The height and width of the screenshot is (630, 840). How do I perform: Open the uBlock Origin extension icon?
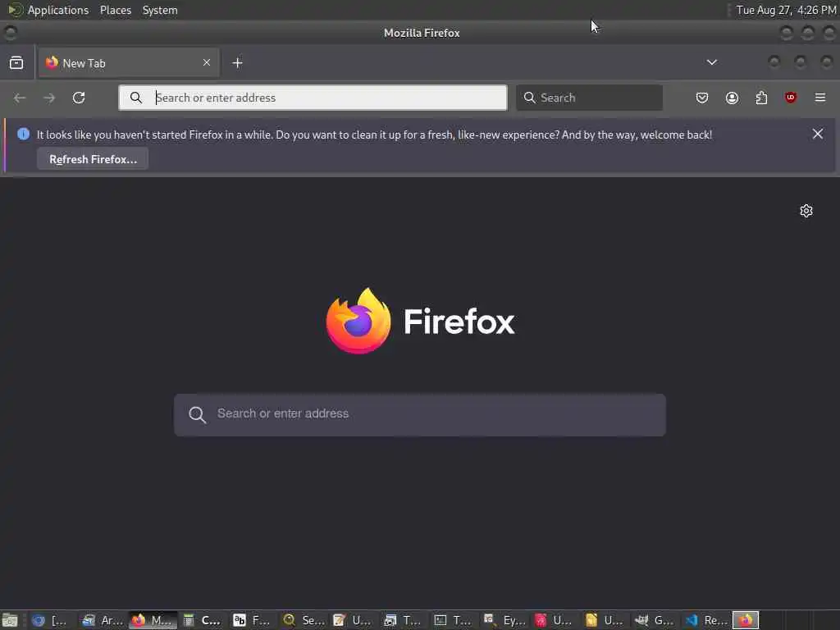791,98
